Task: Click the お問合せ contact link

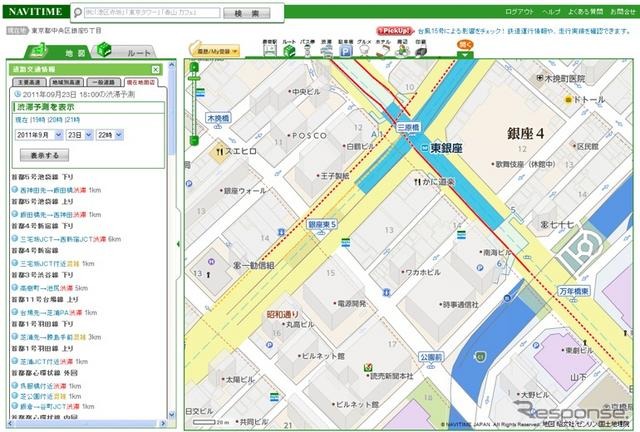Action: tap(623, 12)
